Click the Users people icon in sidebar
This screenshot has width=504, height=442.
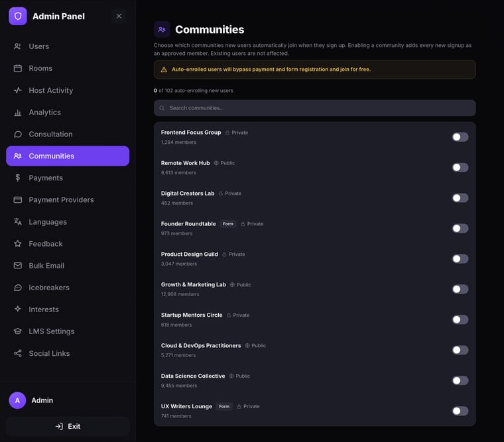18,46
